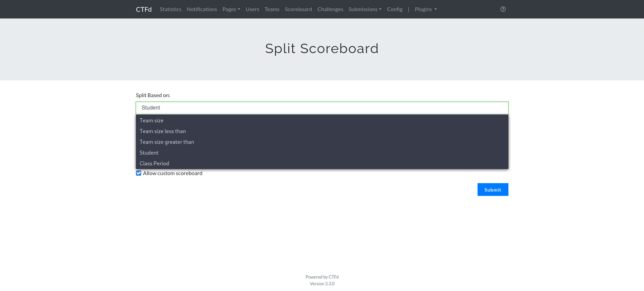Open the Split Based on dropdown
This screenshot has width=644, height=291.
(322, 108)
